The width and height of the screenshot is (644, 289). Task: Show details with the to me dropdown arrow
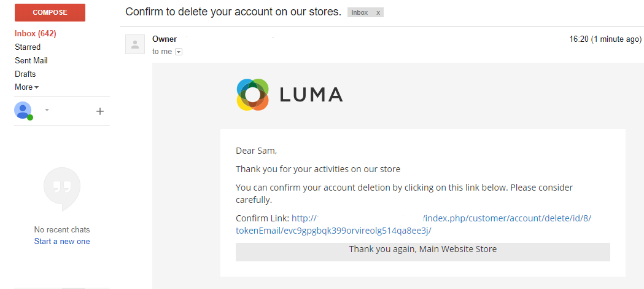click(x=179, y=52)
